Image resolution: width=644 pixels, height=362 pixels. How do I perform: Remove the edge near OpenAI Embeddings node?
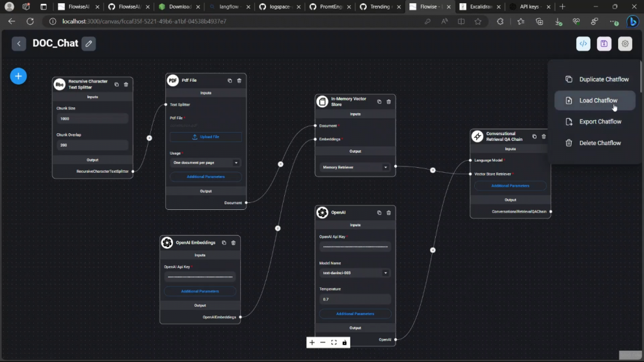[x=277, y=228]
